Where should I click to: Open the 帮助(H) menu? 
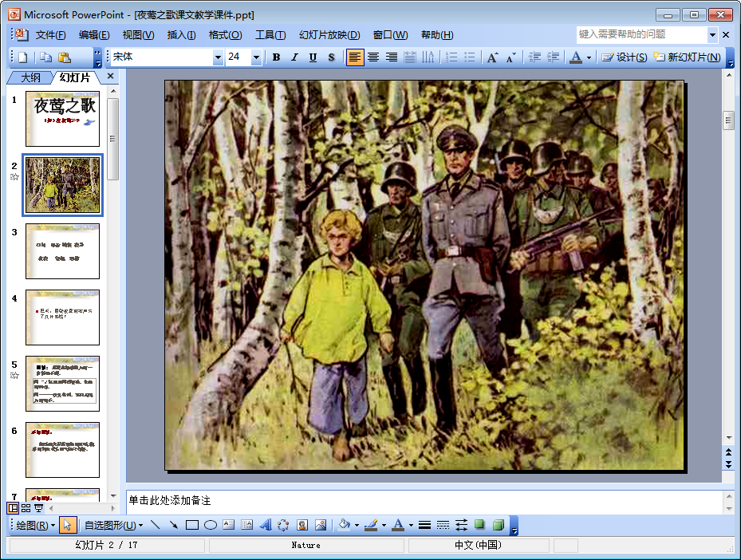(x=437, y=35)
